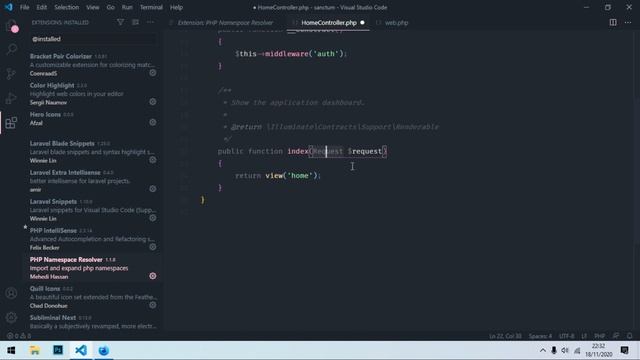Open File Explorer from taskbar

coord(35,350)
